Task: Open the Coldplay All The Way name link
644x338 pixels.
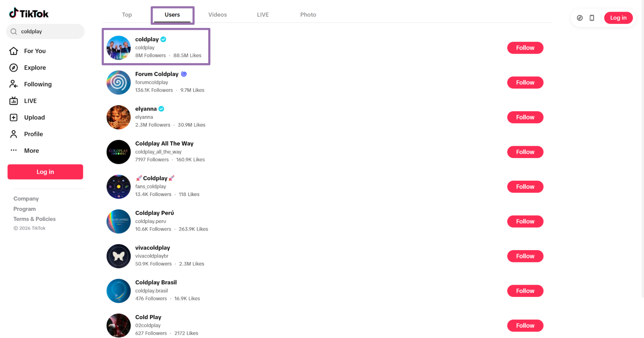Action: pos(164,144)
